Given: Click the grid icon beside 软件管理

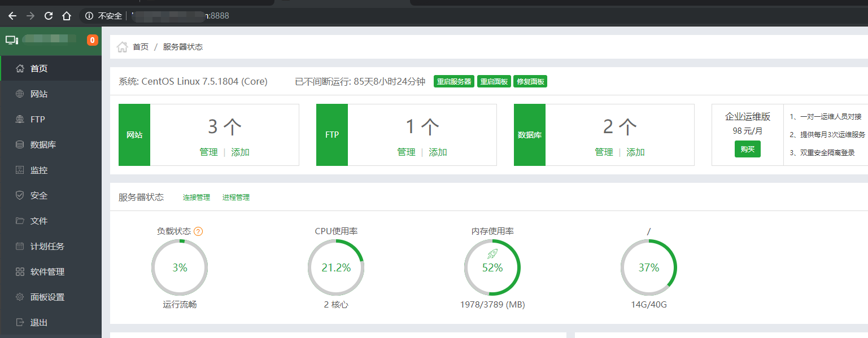Looking at the screenshot, I should 20,271.
